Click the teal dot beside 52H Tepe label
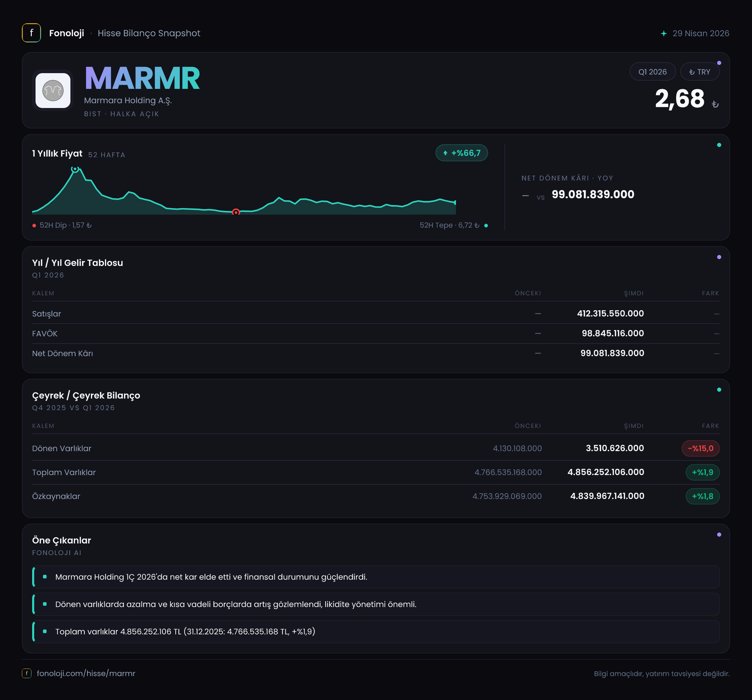 pyautogui.click(x=486, y=225)
